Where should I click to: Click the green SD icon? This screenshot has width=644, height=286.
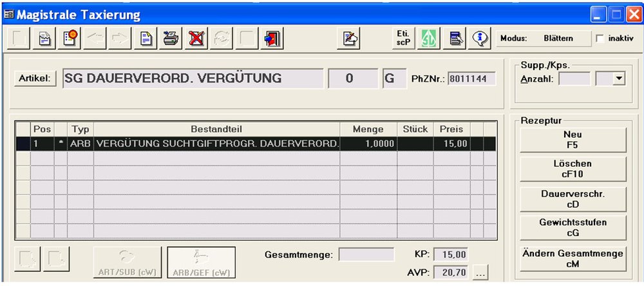[x=429, y=39]
